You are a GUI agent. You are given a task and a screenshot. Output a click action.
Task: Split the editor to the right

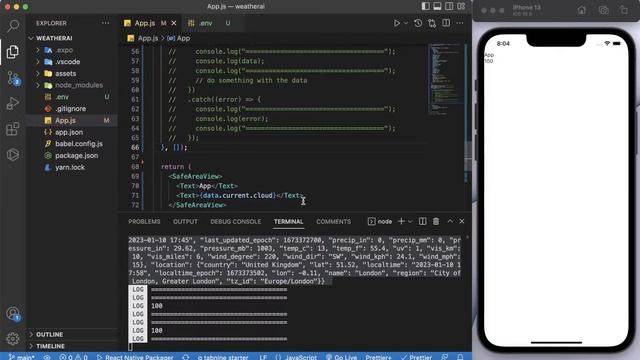[446, 23]
